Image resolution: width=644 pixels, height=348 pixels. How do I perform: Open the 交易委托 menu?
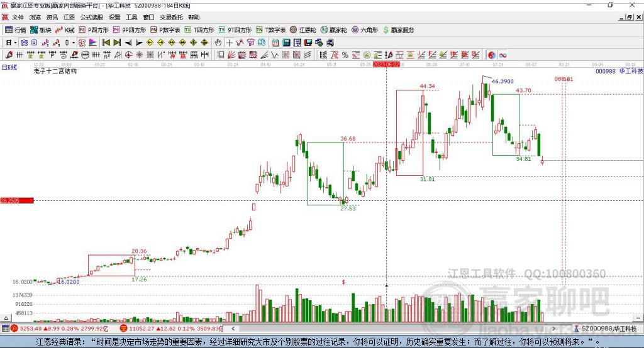click(x=171, y=17)
